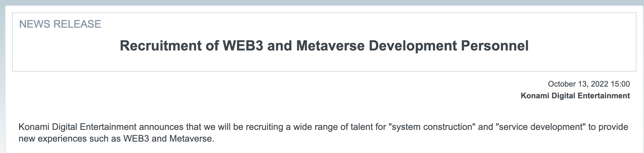Click the NEWS RELEASE label
This screenshot has width=644, height=153.
click(x=60, y=24)
